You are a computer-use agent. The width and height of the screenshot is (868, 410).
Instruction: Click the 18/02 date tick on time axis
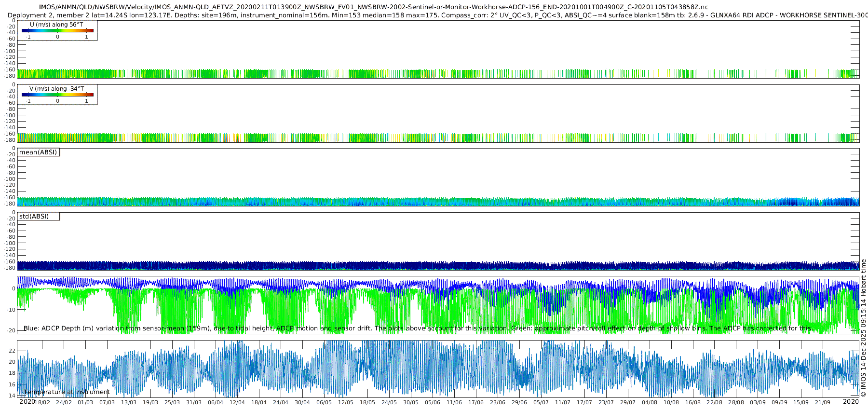[42, 402]
